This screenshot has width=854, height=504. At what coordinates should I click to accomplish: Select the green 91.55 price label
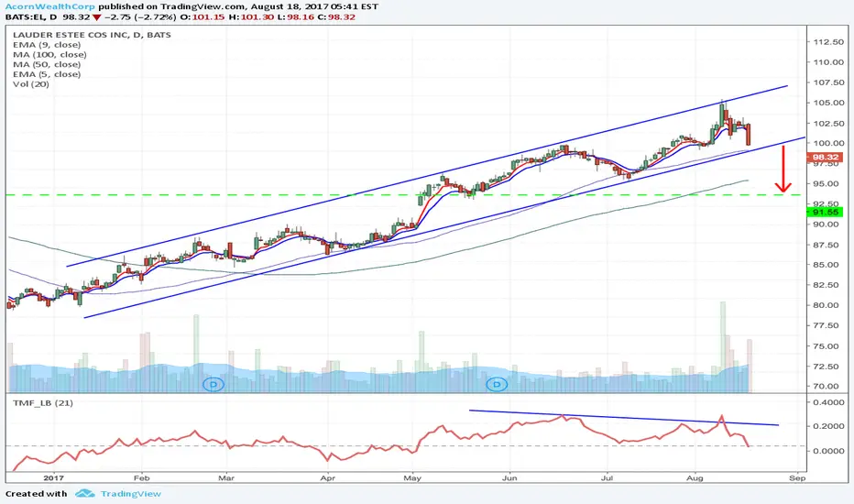tap(826, 212)
